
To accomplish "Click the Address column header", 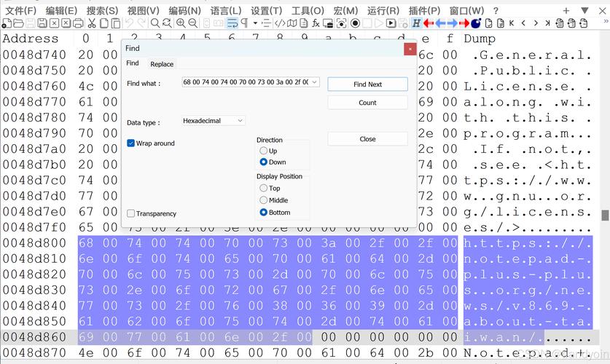I will click(31, 39).
